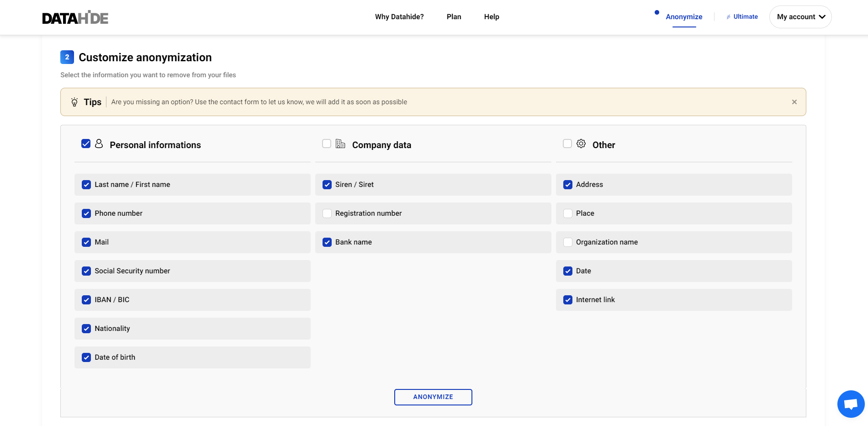868x426 pixels.
Task: Enable Registration number checkbox
Action: click(327, 213)
